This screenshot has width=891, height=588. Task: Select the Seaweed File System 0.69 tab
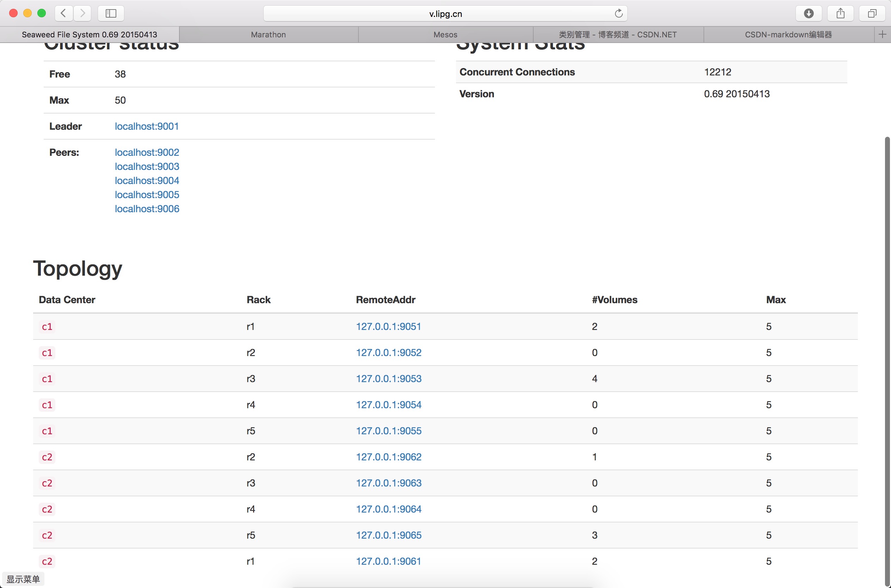click(x=90, y=35)
